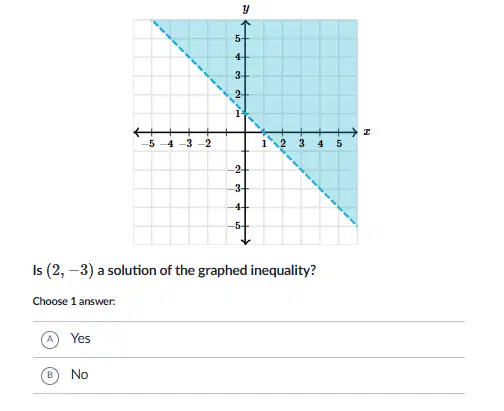Click the tick label -5 on the x-axis
Screen dimensions: 504x411
click(148, 144)
